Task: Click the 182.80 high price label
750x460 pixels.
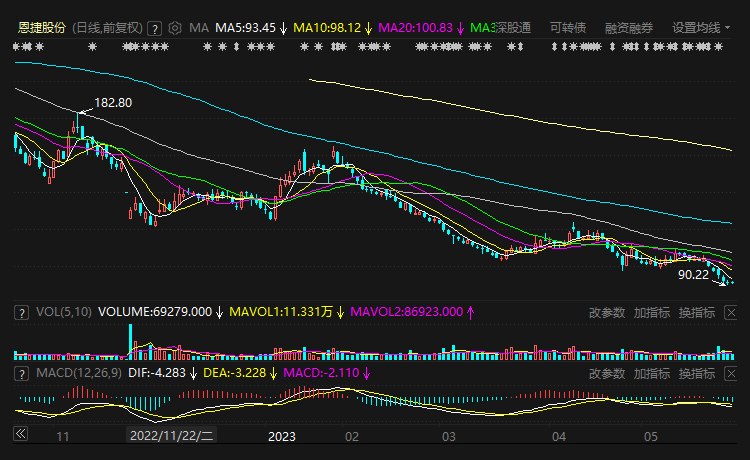Action: 113,103
